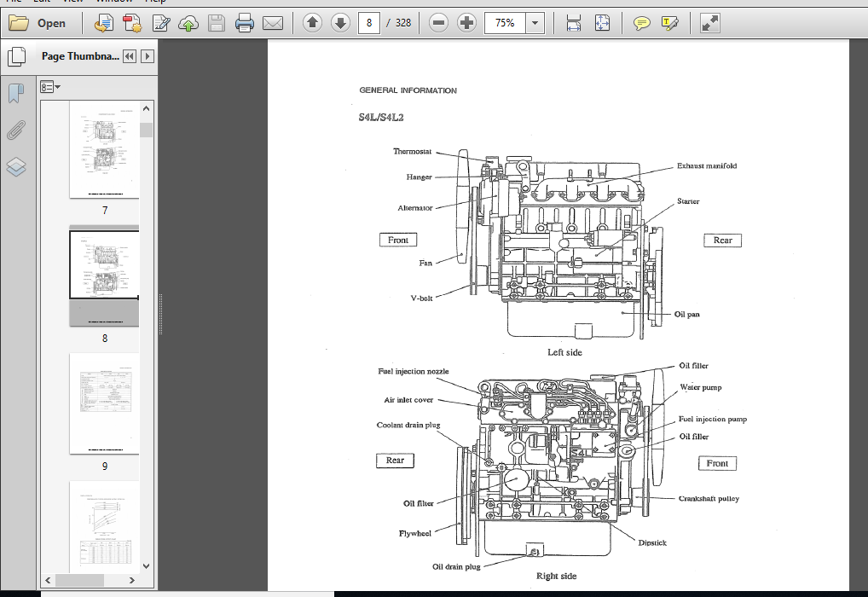
Task: Click the thumbnail horizontal scrollbar thumb
Action: click(x=79, y=581)
